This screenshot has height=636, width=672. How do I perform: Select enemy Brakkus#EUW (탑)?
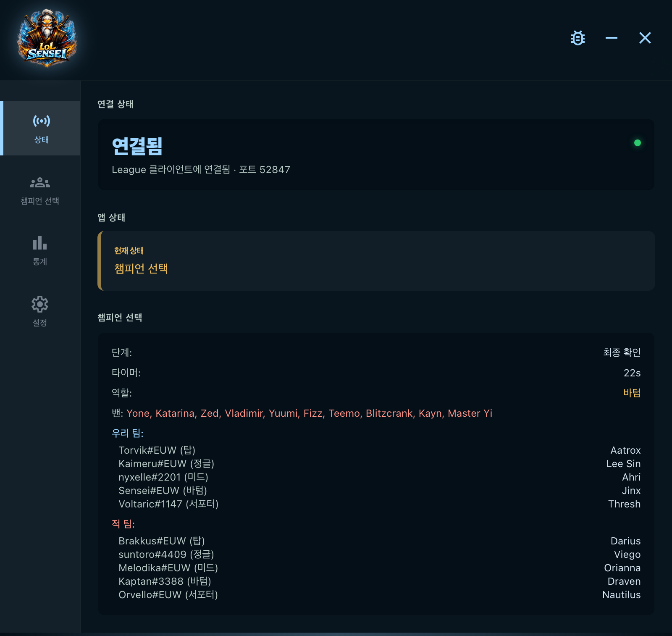click(162, 541)
